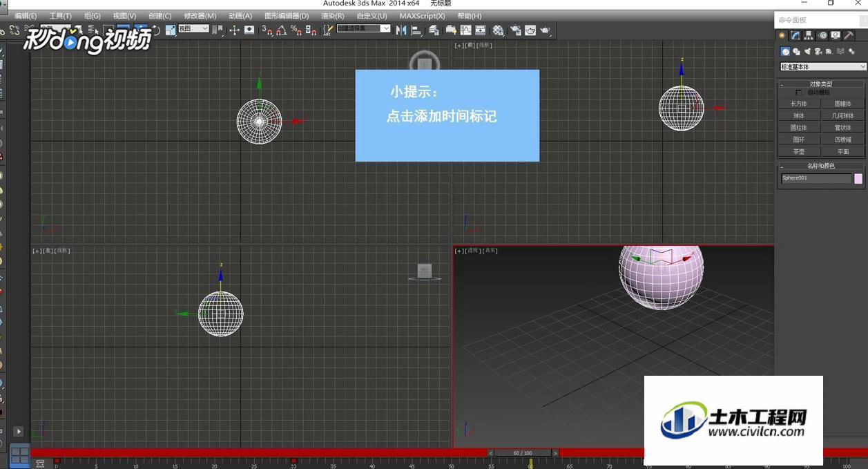The image size is (868, 469).
Task: Toggle the 3D Snaps button
Action: (267, 30)
